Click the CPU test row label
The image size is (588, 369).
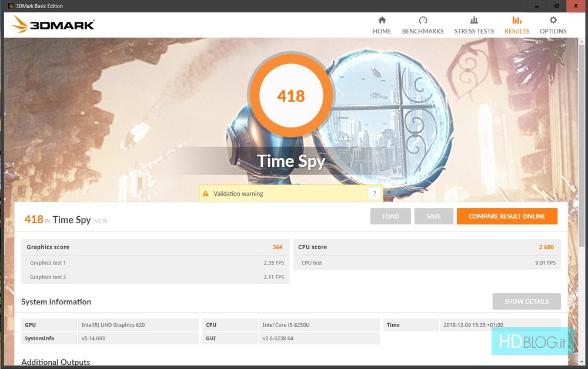click(x=312, y=263)
